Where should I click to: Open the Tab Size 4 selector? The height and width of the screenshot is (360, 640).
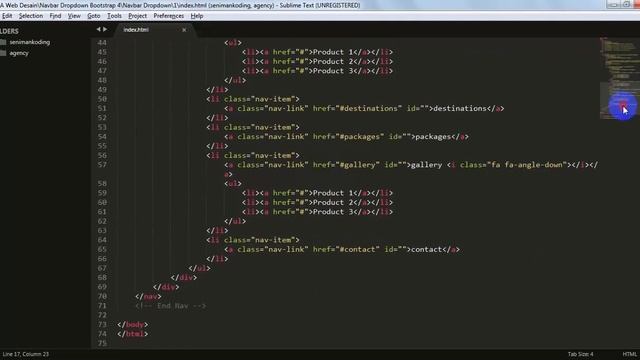pyautogui.click(x=580, y=354)
